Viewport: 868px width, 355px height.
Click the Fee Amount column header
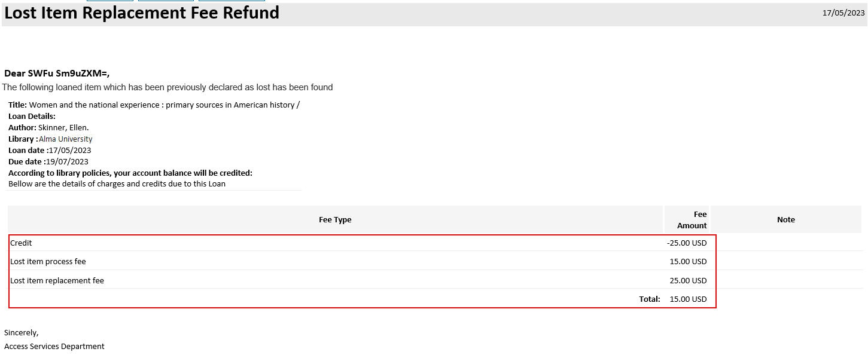pyautogui.click(x=692, y=220)
